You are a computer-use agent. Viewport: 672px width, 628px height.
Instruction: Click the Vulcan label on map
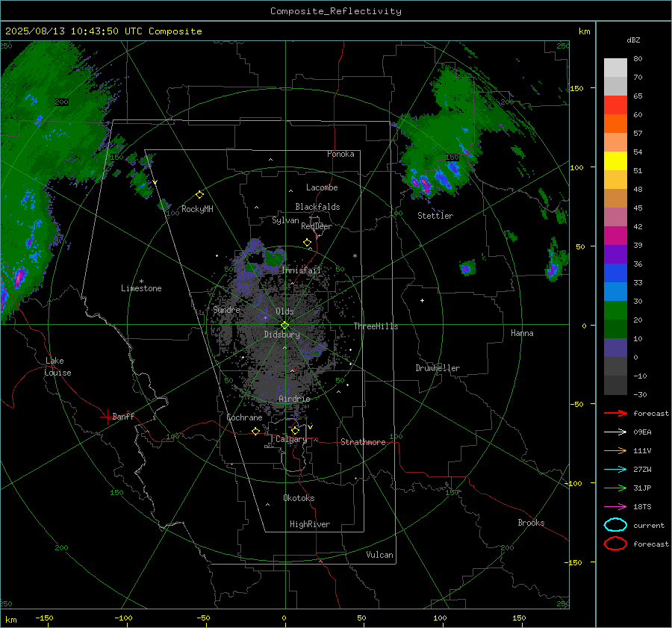pos(379,555)
